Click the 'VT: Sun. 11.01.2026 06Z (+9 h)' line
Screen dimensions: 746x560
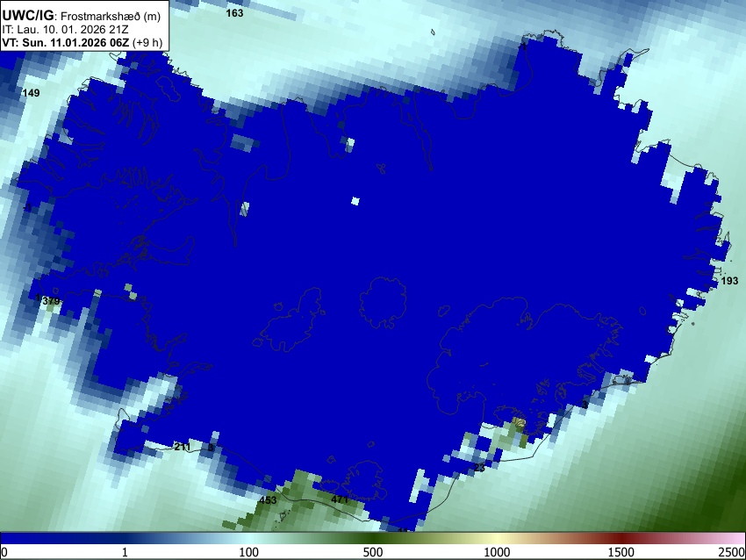pos(82,42)
